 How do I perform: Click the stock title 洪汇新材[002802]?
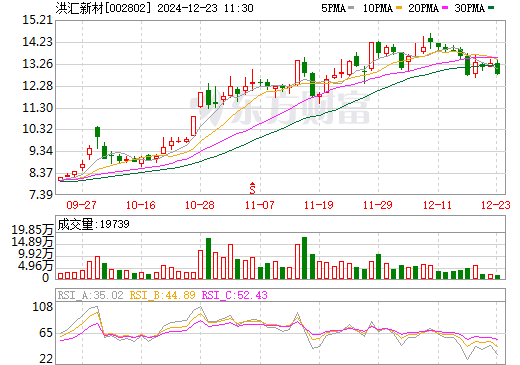(104, 8)
